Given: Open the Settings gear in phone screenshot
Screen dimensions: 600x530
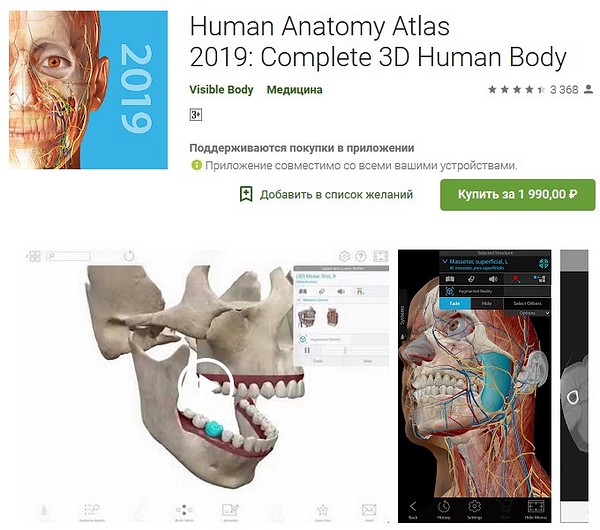Looking at the screenshot, I should click(474, 506).
